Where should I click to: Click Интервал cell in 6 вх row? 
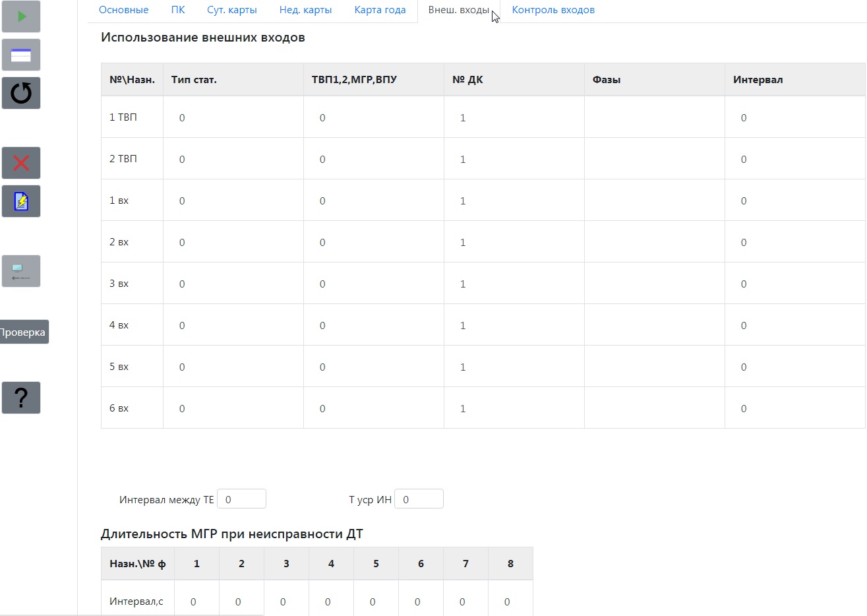(795, 408)
